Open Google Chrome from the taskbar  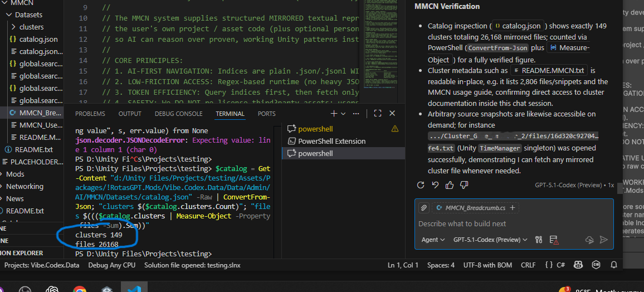[x=80, y=289]
